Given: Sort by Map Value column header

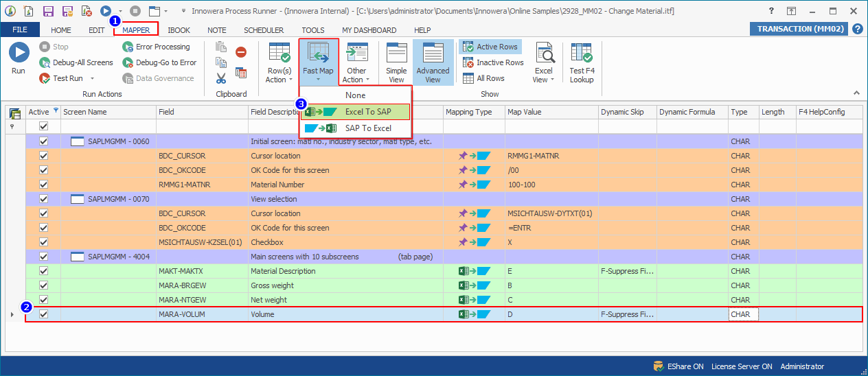Looking at the screenshot, I should coord(551,113).
